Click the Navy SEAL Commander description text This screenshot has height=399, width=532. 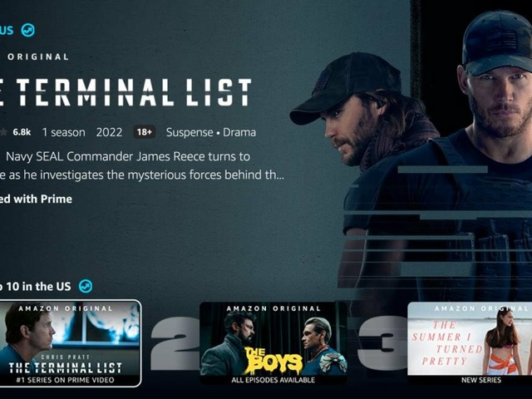(x=142, y=165)
